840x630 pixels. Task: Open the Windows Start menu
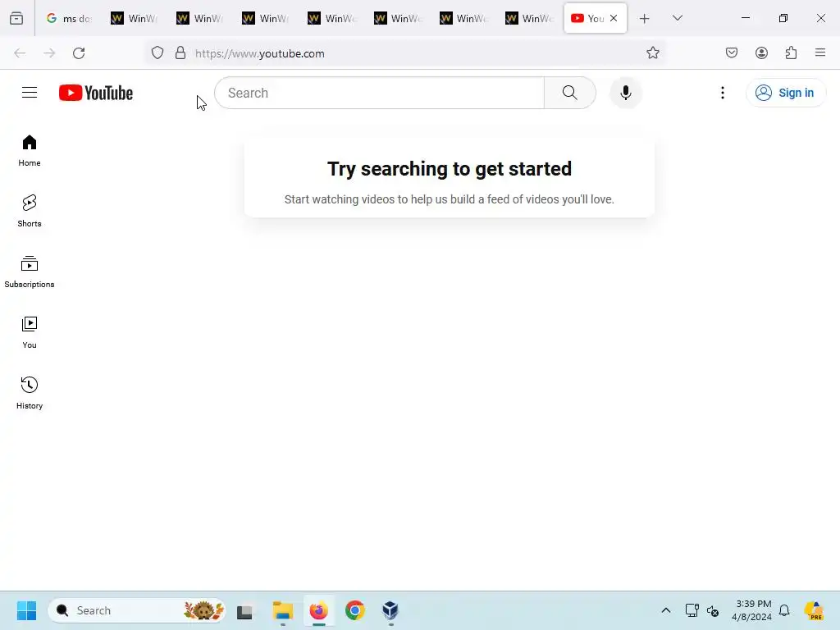pos(26,610)
